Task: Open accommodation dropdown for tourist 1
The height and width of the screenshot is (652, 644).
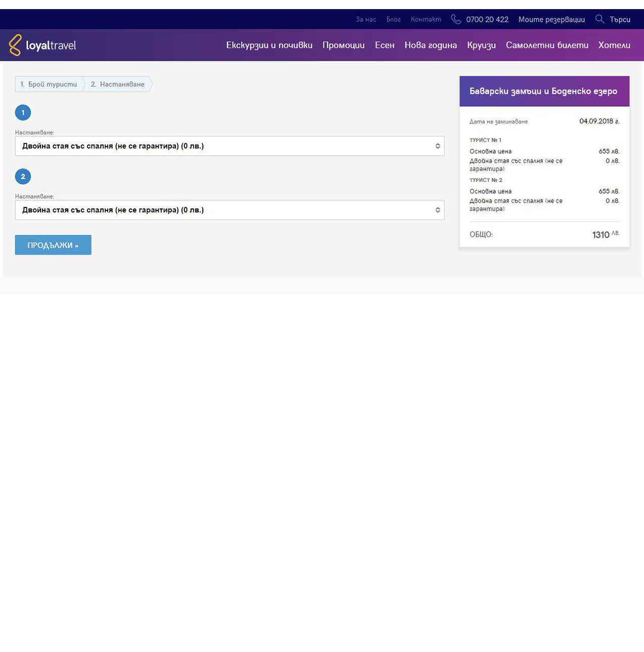Action: pyautogui.click(x=229, y=146)
